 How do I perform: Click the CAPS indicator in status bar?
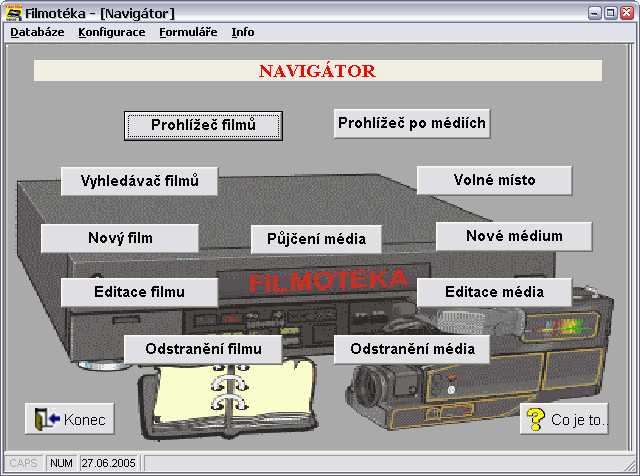coord(23,463)
